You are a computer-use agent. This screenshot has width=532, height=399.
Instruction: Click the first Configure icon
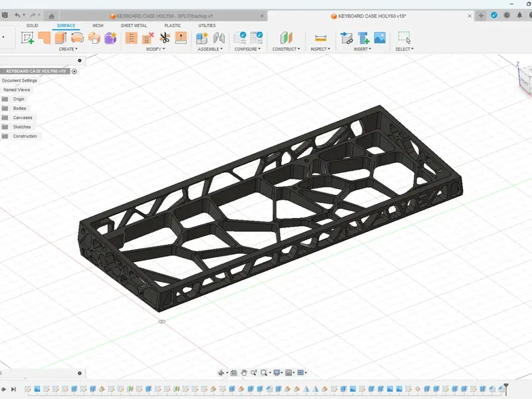(240, 38)
